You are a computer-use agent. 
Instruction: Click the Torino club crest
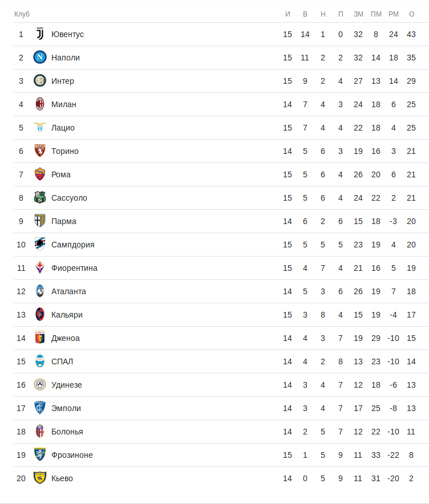click(x=39, y=151)
